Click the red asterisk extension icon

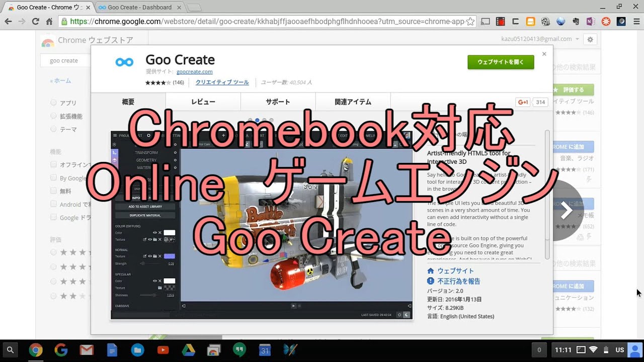(606, 22)
